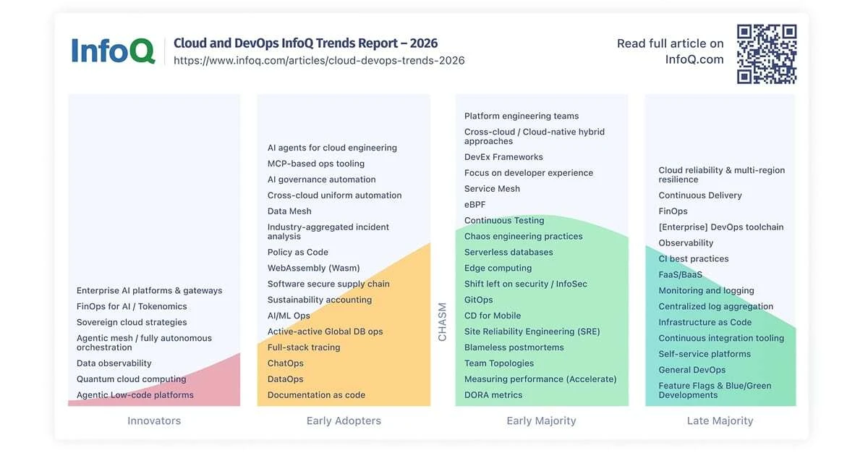Screen dimensions: 868x456
Task: Click 'Continuous Delivery'
Action: pyautogui.click(x=700, y=195)
